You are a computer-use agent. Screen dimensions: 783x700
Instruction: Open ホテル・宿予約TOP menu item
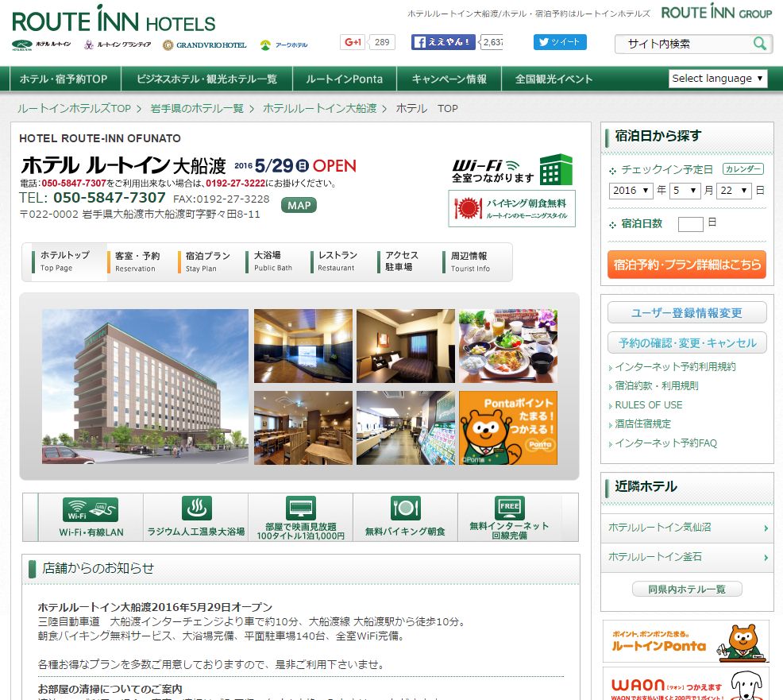coord(64,79)
